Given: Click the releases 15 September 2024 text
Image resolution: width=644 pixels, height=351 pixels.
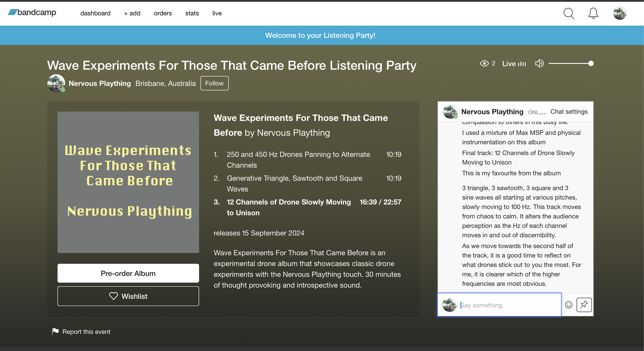Looking at the screenshot, I should [x=259, y=233].
